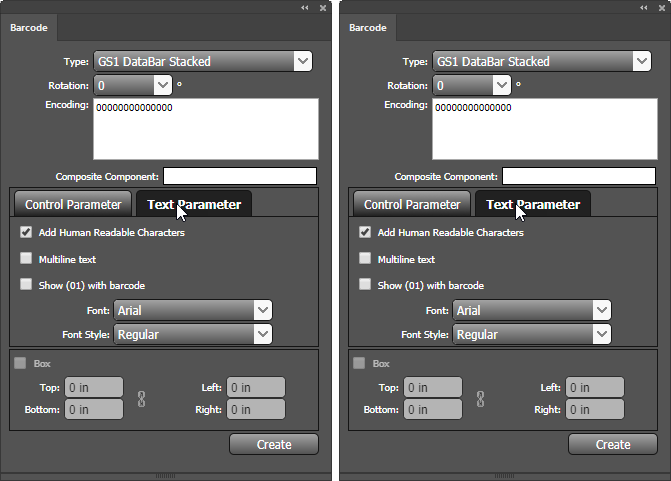Uncheck Add Human Readable Characters in left panel

[x=26, y=233]
